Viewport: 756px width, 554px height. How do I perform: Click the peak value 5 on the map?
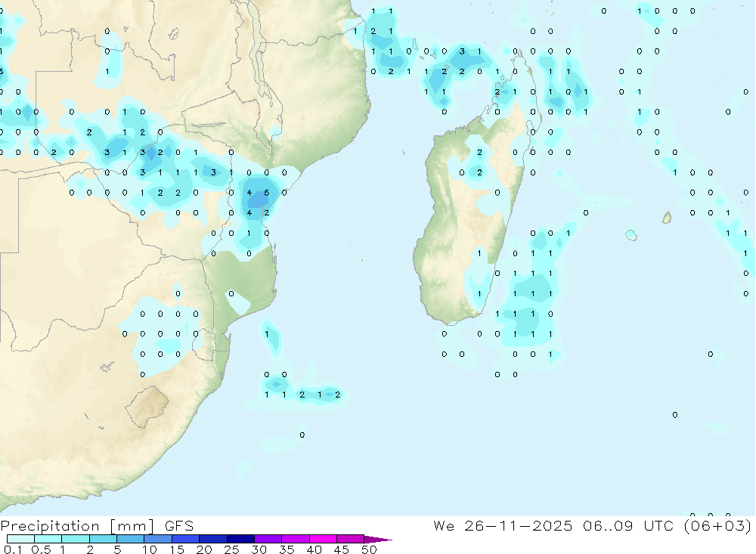point(267,193)
